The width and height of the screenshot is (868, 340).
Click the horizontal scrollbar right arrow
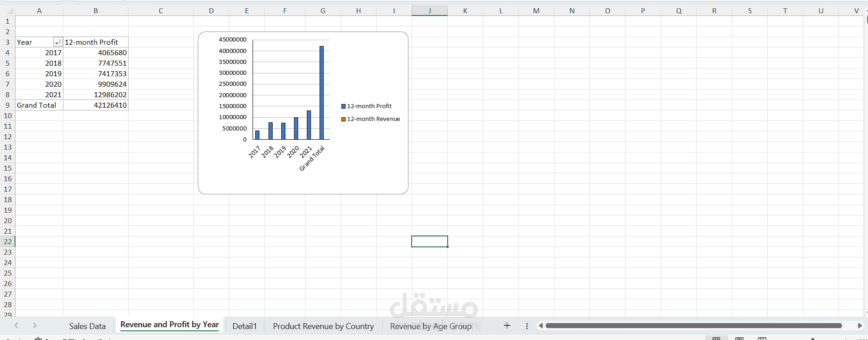(860, 326)
